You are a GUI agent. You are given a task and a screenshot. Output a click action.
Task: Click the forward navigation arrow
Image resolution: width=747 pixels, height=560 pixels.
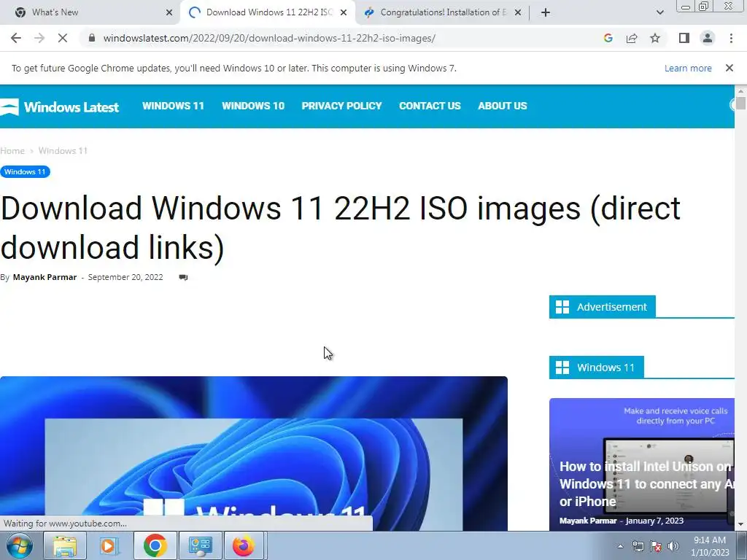coord(39,38)
